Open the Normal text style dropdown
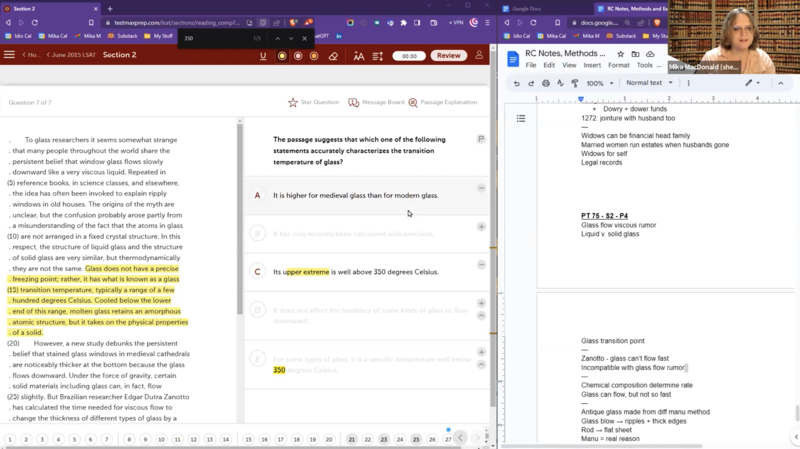Image resolution: width=800 pixels, height=449 pixels. point(653,83)
